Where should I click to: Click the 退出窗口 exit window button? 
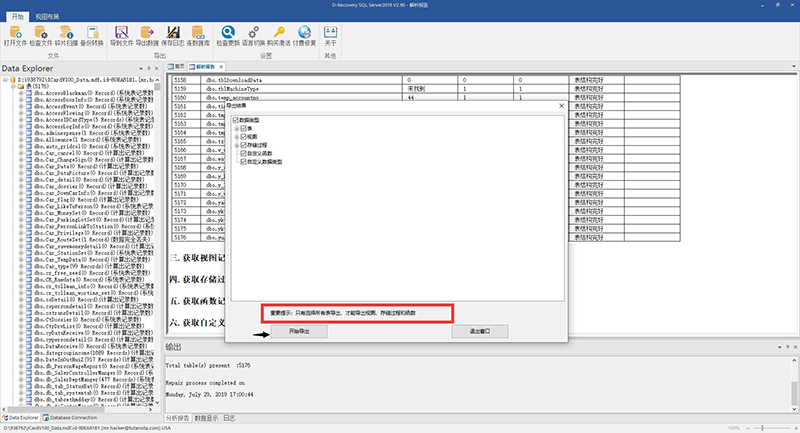coord(480,332)
